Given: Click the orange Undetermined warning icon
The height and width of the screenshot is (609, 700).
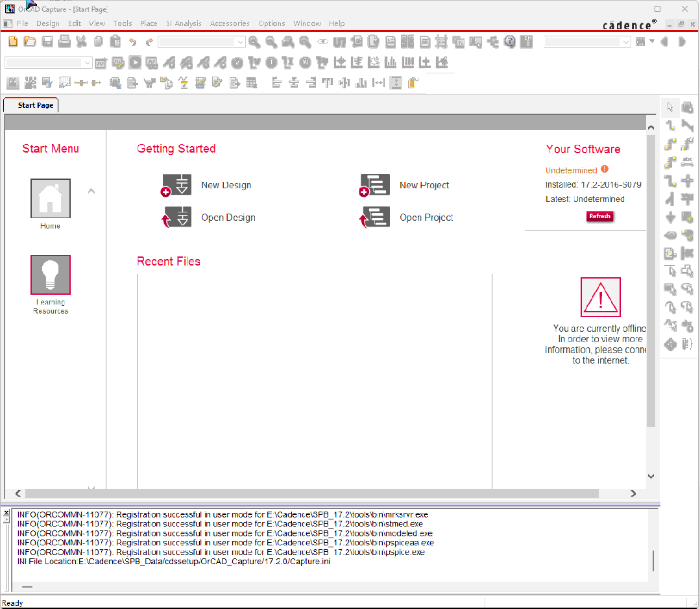Looking at the screenshot, I should pyautogui.click(x=605, y=169).
